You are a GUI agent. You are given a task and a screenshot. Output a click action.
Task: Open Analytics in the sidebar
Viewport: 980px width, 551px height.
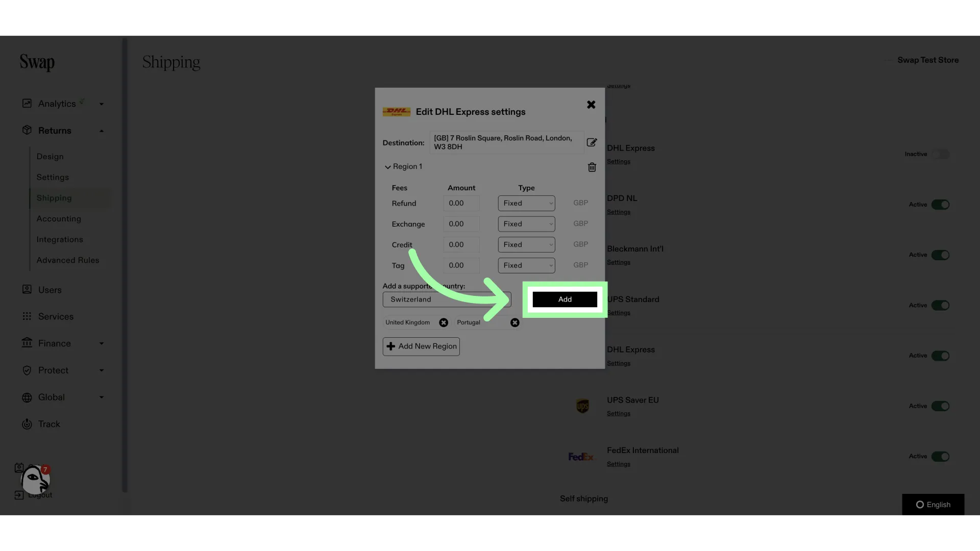tap(57, 104)
